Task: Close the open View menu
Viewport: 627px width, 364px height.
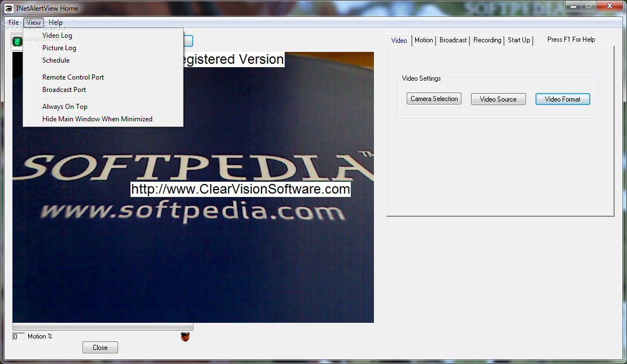Action: (x=33, y=23)
